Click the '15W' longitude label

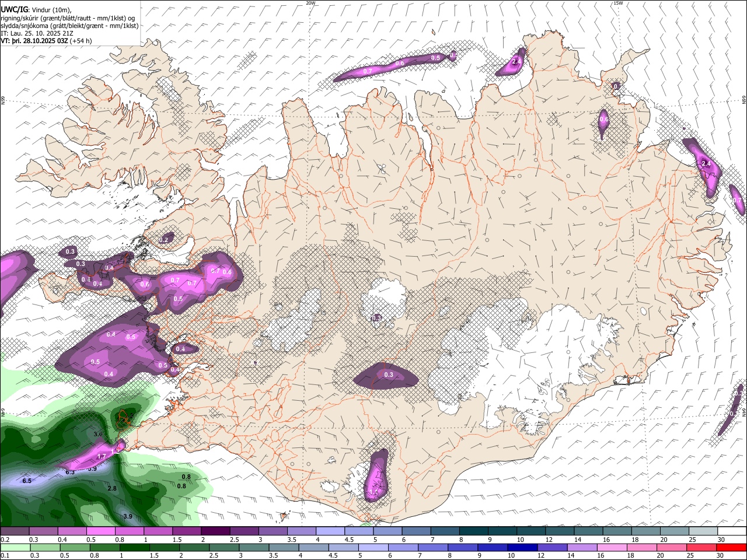(x=618, y=3)
